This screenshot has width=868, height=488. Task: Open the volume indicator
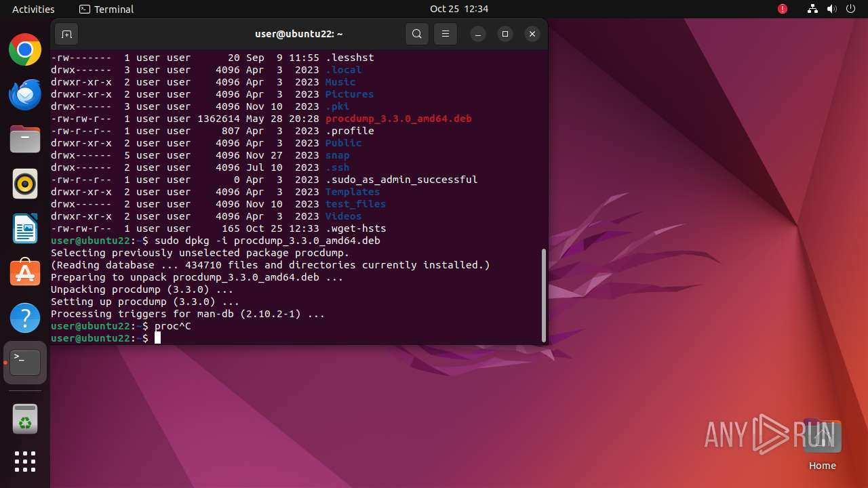(831, 9)
